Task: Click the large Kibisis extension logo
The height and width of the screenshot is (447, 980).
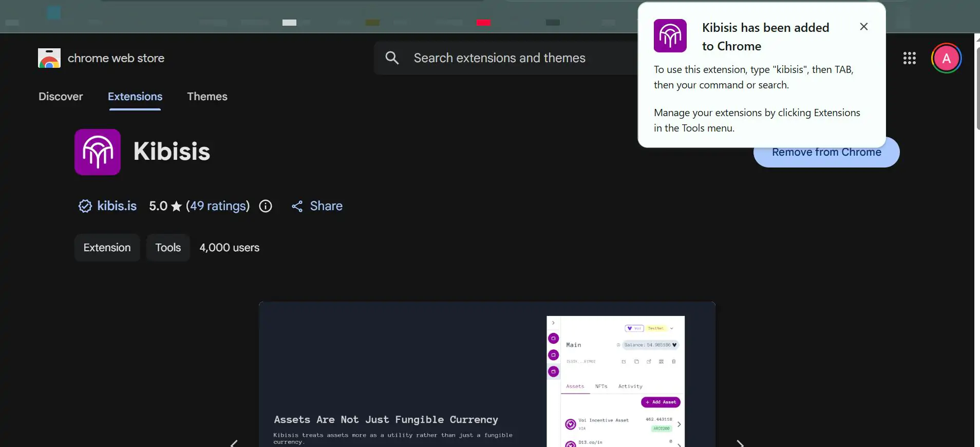Action: (x=98, y=152)
